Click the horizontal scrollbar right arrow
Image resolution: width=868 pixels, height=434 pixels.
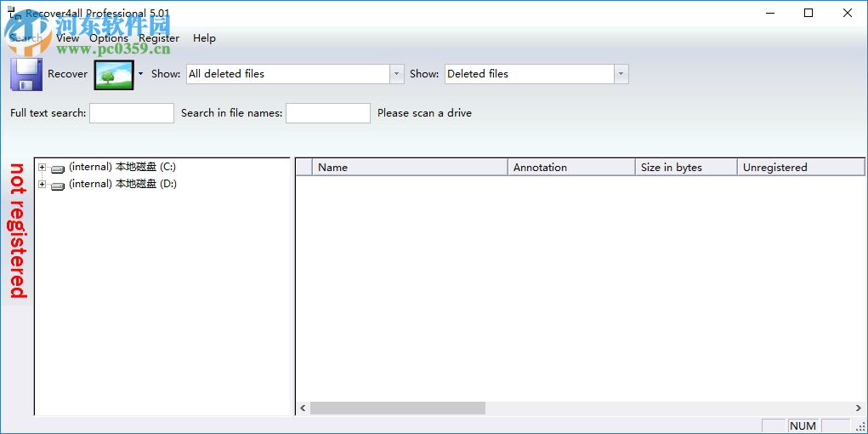859,408
